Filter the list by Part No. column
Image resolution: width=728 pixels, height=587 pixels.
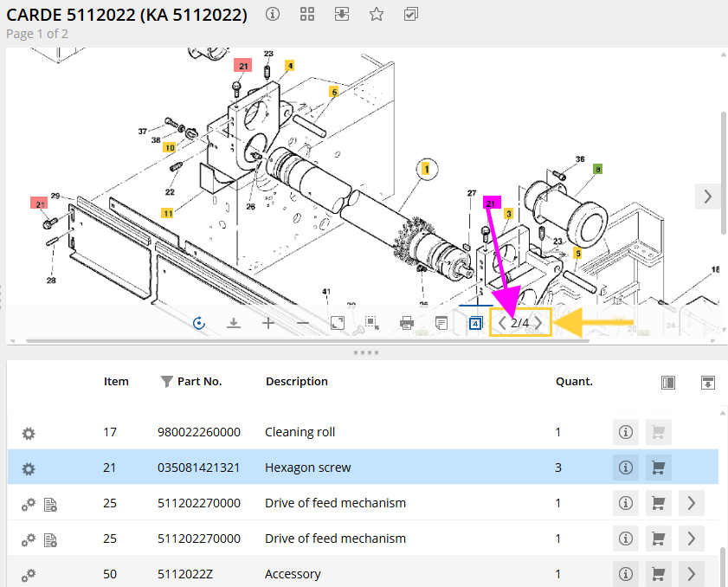click(x=167, y=381)
